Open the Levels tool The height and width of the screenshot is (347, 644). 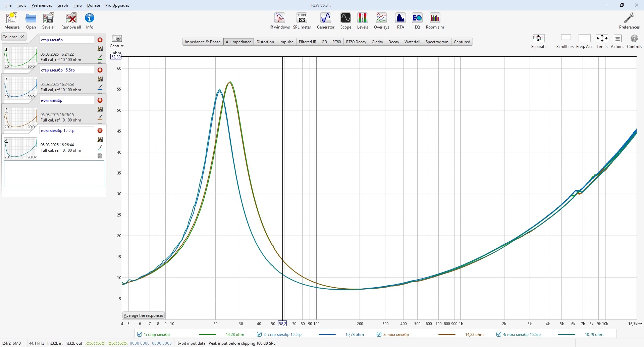(x=363, y=21)
